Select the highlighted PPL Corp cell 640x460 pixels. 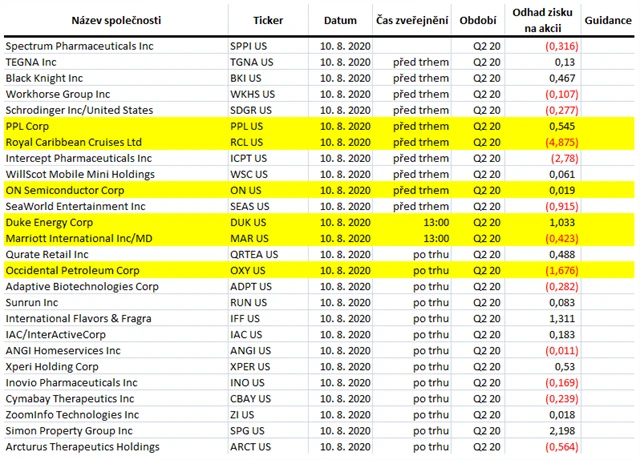(x=31, y=126)
